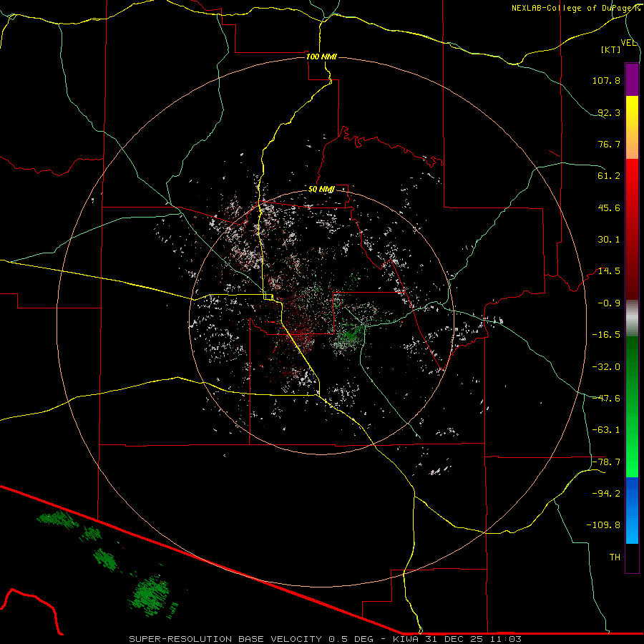
Task: Select the -109.8 value on velocity scale
Action: (x=603, y=525)
